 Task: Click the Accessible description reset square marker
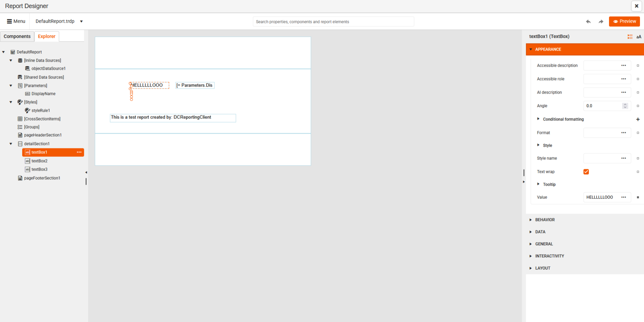[638, 65]
